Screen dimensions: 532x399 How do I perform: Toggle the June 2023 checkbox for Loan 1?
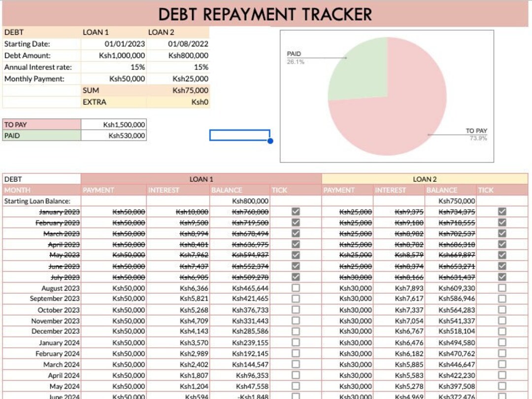295,266
